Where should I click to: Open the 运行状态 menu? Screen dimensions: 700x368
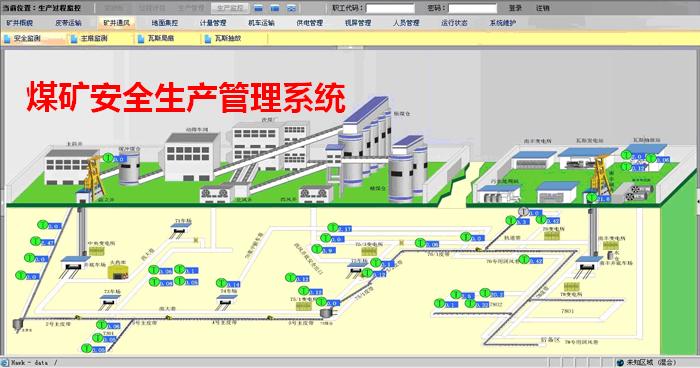[454, 23]
